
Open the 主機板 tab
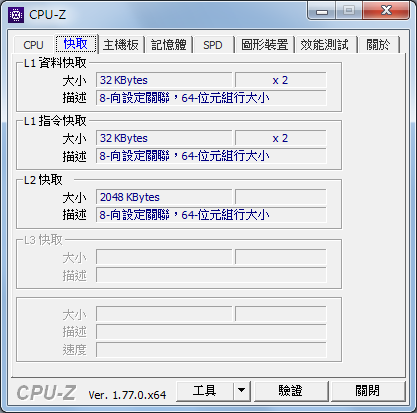[x=121, y=45]
